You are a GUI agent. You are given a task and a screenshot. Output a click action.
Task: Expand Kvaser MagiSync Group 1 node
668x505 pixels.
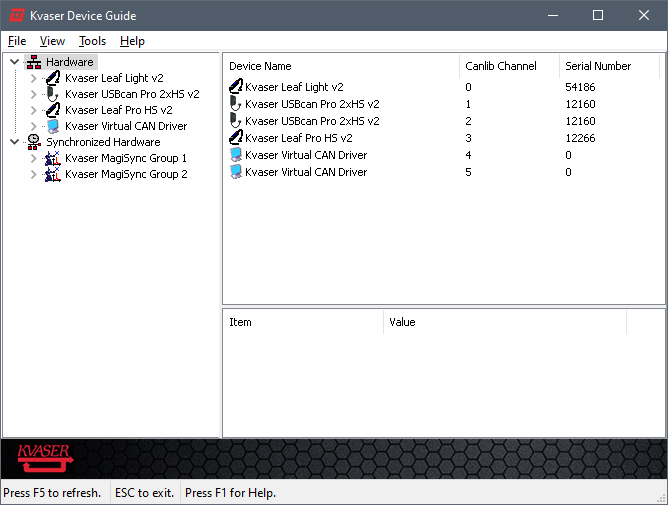[x=34, y=158]
